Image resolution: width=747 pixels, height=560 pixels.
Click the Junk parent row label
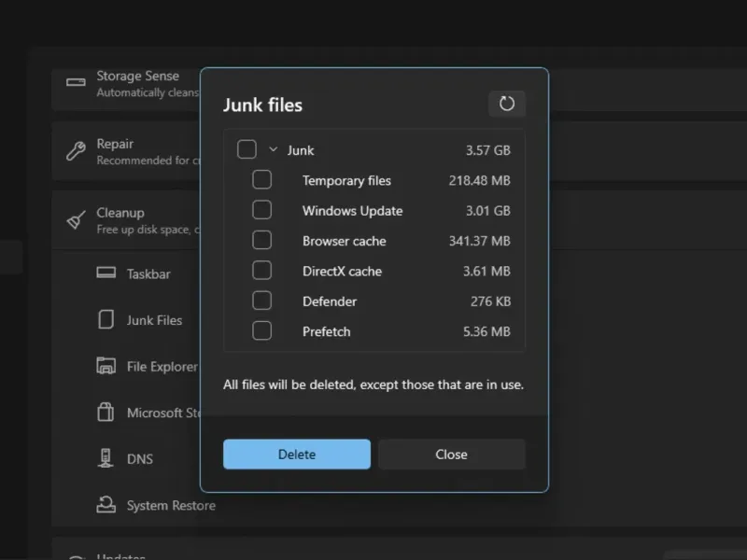click(300, 150)
